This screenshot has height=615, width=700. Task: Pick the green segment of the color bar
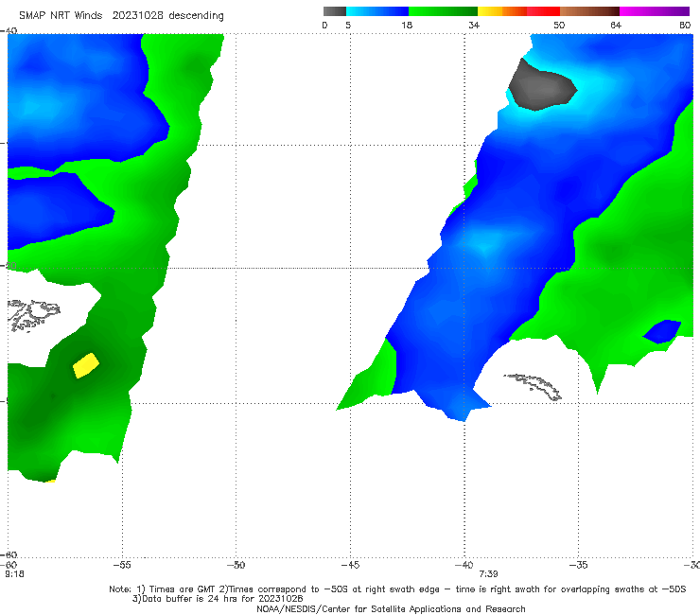pyautogui.click(x=443, y=11)
